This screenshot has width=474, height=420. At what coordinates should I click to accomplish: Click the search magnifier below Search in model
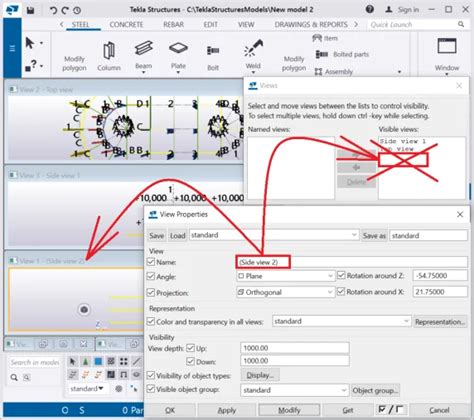pos(14,377)
